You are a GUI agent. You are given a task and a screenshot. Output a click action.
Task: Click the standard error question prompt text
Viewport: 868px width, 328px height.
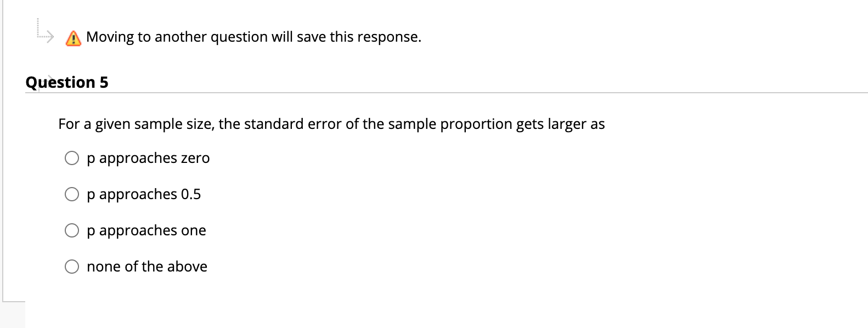coord(331,124)
